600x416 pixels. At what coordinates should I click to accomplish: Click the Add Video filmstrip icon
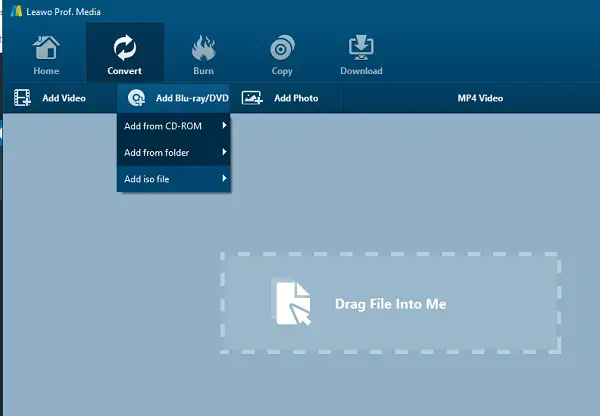point(22,98)
